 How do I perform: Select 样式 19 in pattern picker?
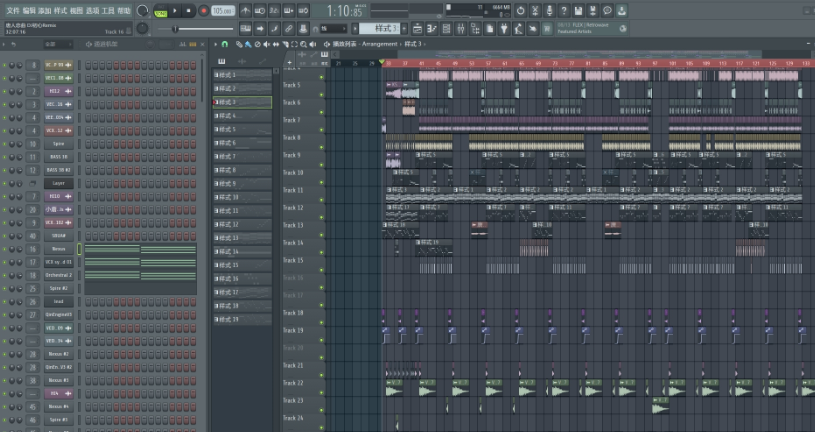(x=242, y=319)
